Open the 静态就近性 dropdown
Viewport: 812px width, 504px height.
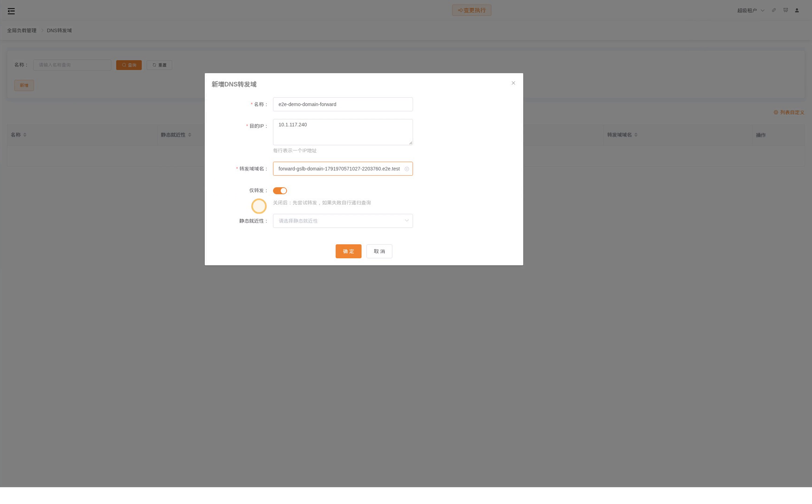(x=343, y=221)
